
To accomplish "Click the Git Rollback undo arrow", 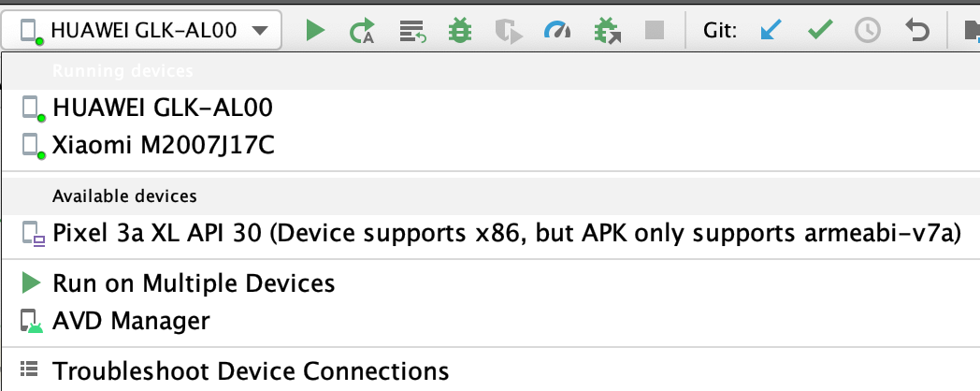I will pos(916,31).
